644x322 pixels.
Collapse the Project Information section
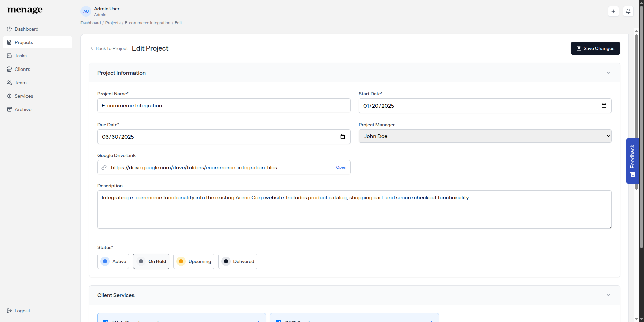[608, 73]
